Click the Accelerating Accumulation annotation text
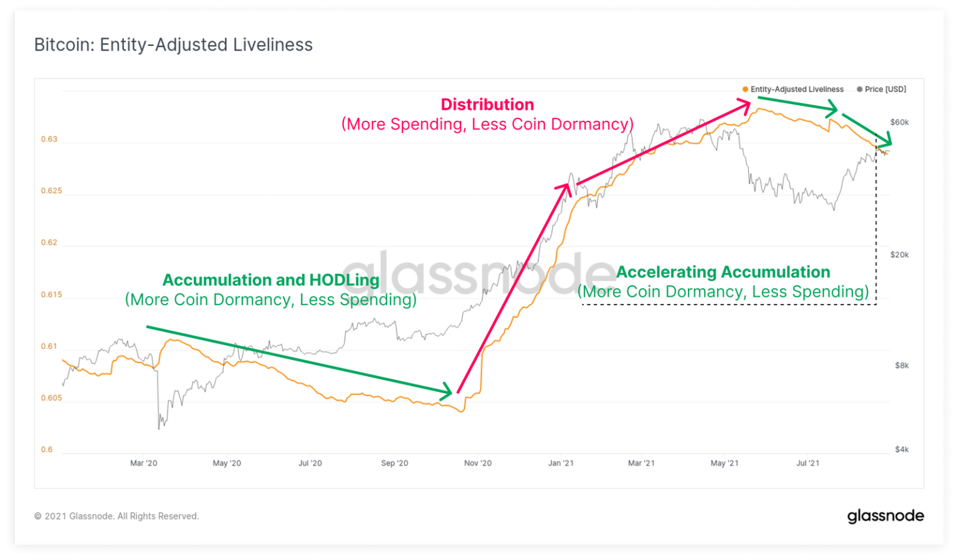957x560 pixels. (723, 272)
